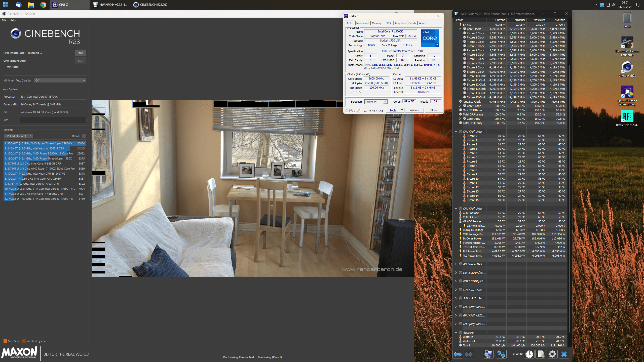Switch to CPU-Z Memory tab

[x=377, y=23]
